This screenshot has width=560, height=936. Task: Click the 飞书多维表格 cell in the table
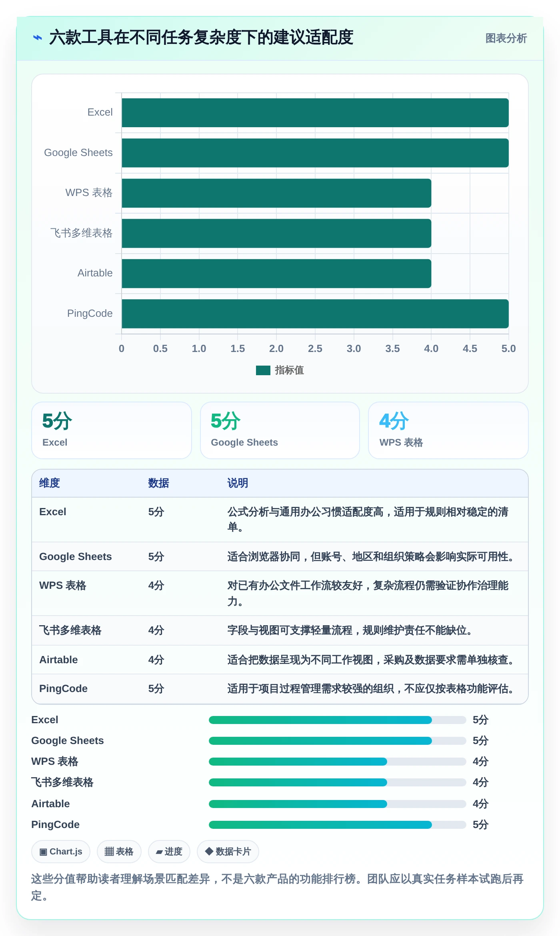(x=70, y=630)
